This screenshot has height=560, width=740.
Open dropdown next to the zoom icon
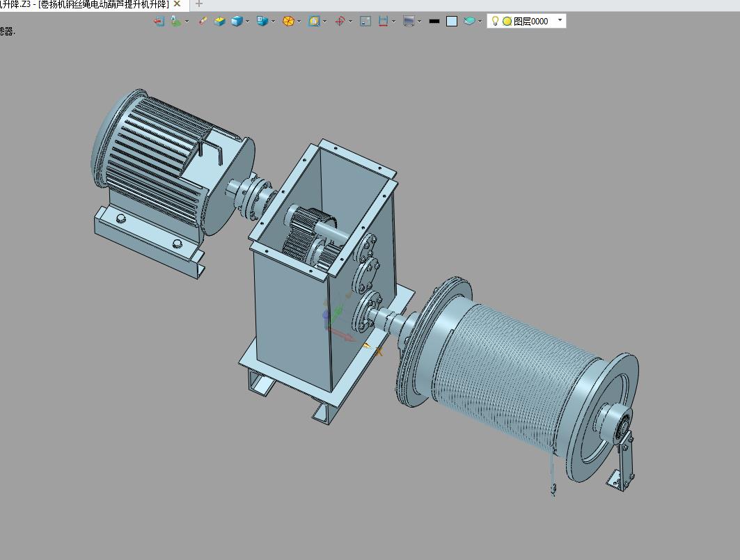pyautogui.click(x=324, y=22)
